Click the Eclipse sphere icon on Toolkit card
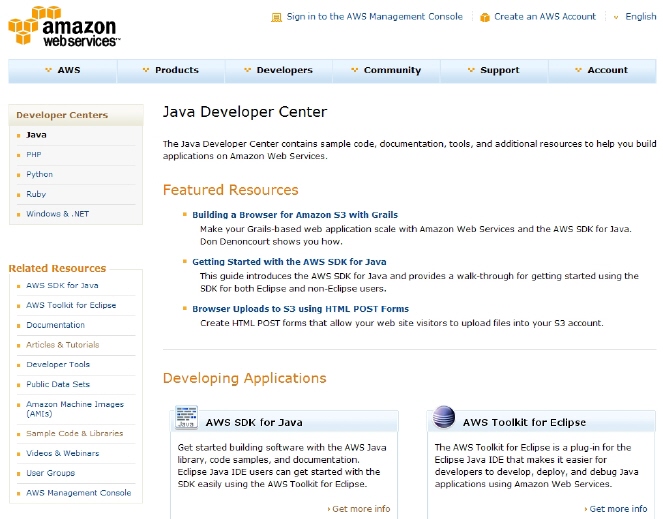 (444, 417)
